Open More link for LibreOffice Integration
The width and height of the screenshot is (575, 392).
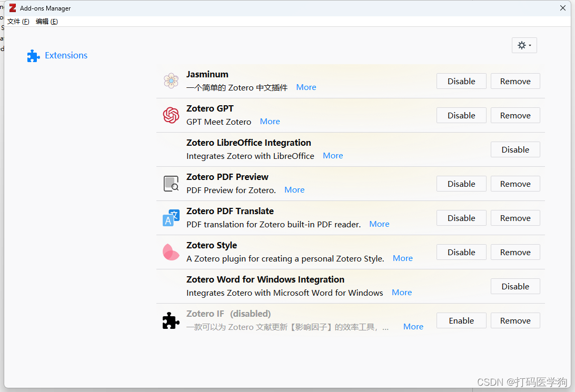(333, 156)
